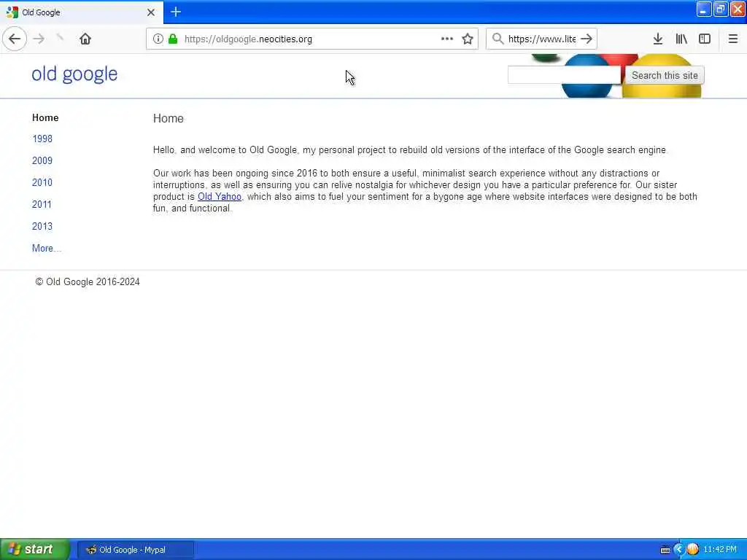
Task: Click the Home page heading
Action: pyautogui.click(x=169, y=119)
